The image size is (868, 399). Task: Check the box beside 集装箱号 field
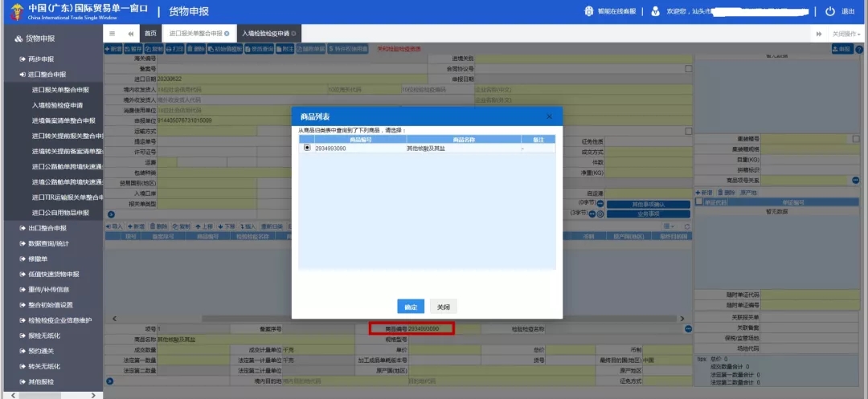(856, 139)
